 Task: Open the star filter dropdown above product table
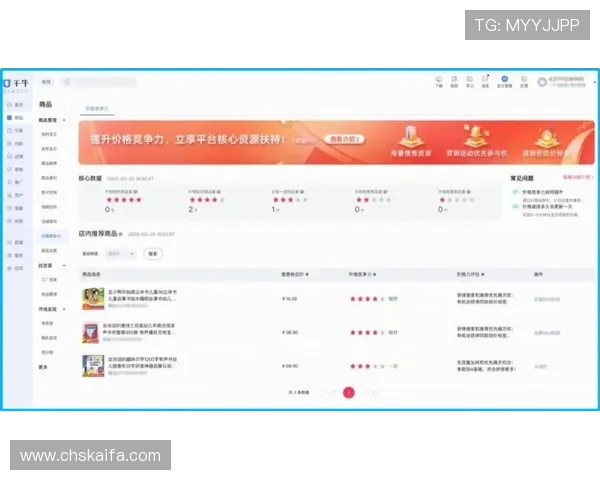point(121,254)
